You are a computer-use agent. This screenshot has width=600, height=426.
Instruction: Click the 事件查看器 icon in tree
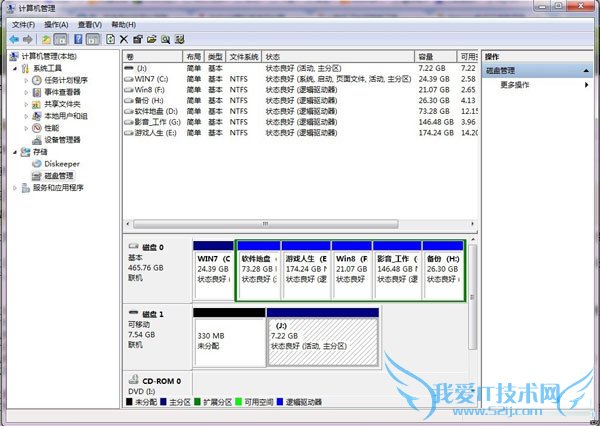coord(37,92)
